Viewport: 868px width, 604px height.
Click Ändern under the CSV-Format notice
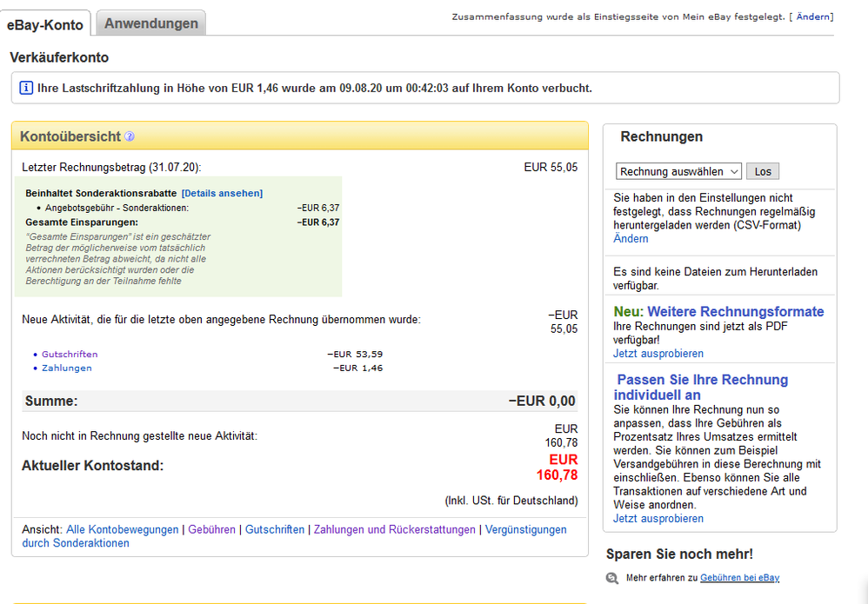click(x=631, y=239)
